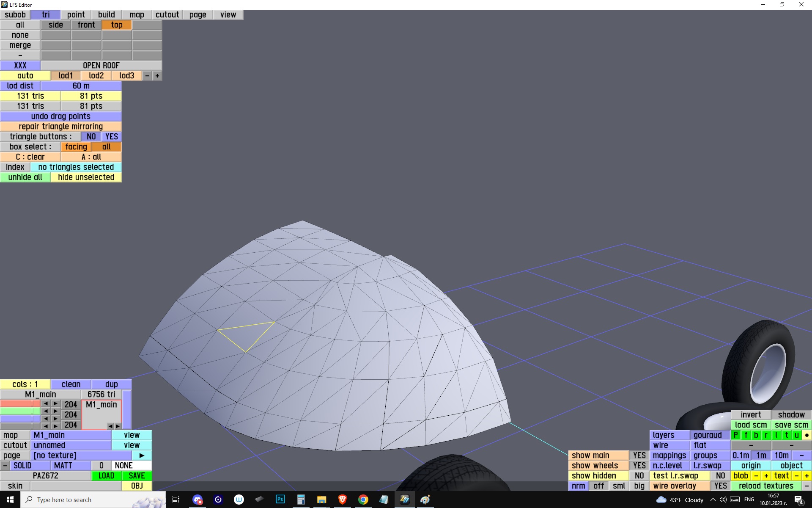Screen dimensions: 812x508
Task: Click the plus button next to lod3
Action: tap(157, 76)
